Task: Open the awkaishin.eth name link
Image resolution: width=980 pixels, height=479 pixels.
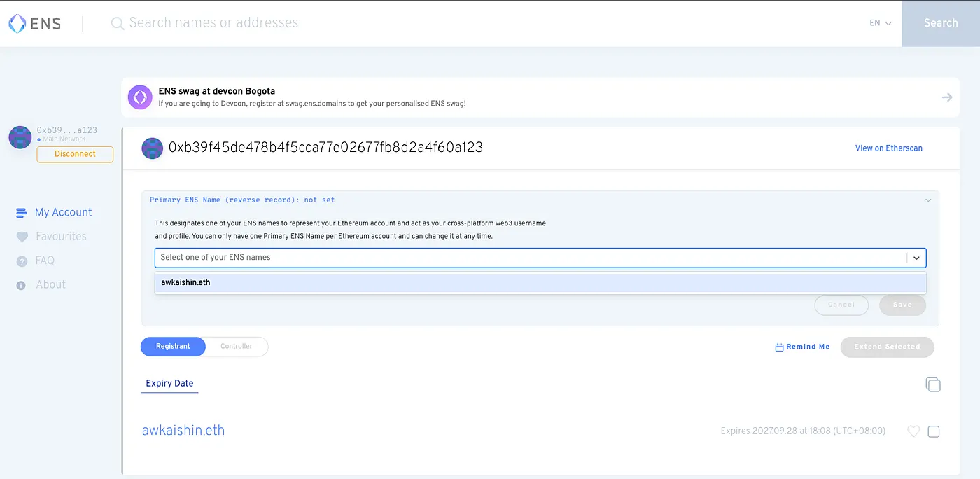Action: 183,431
